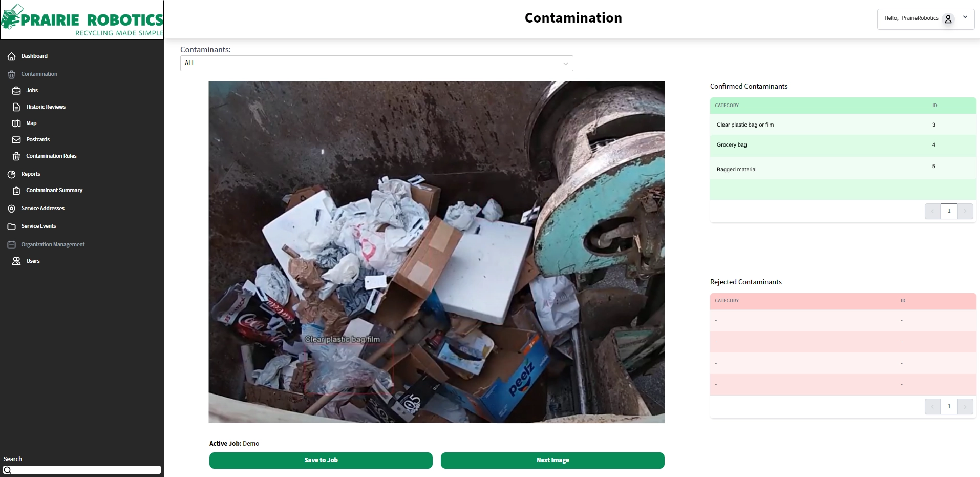This screenshot has height=477, width=980.
Task: Go to previous page of Rejected Contaminants
Action: click(x=932, y=407)
